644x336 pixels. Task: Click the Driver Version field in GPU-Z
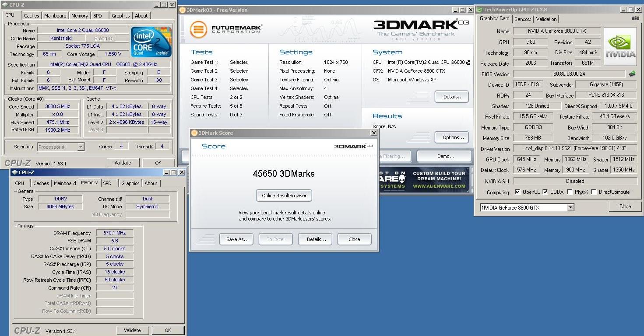pyautogui.click(x=575, y=149)
